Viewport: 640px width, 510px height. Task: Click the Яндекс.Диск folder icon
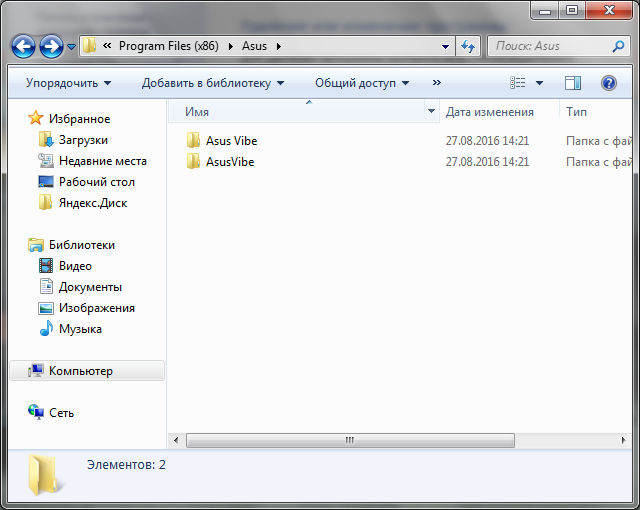[x=45, y=202]
